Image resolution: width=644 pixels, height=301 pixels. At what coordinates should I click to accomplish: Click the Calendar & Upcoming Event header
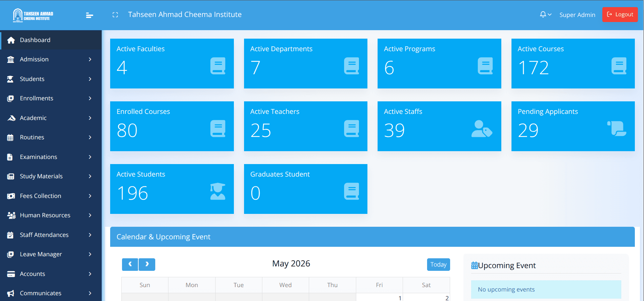[x=373, y=237]
